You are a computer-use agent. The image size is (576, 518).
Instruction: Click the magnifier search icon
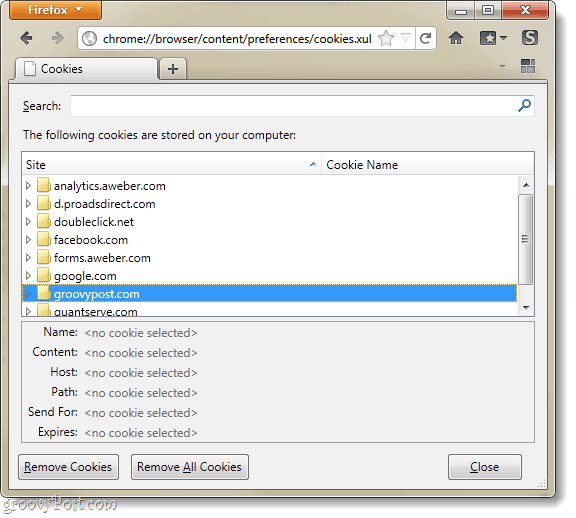coord(524,105)
